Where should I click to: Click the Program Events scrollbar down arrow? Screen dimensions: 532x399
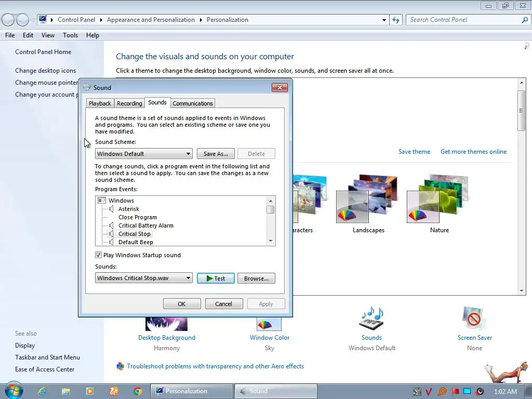pos(270,241)
